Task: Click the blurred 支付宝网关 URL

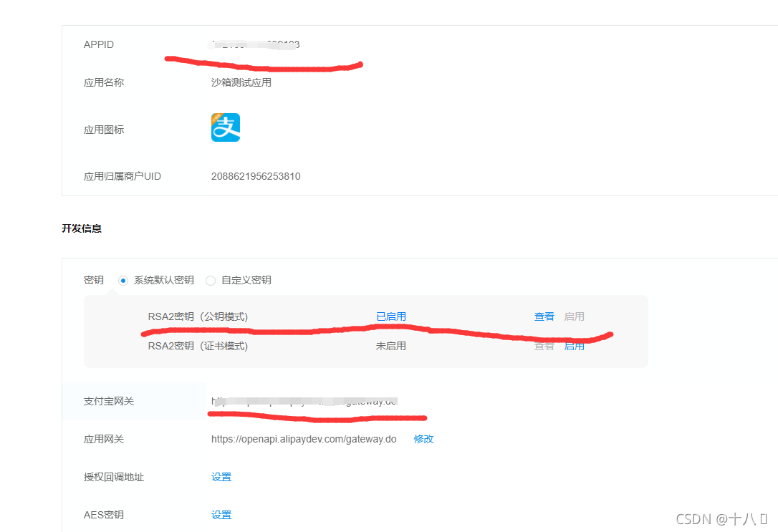Action: pos(304,401)
